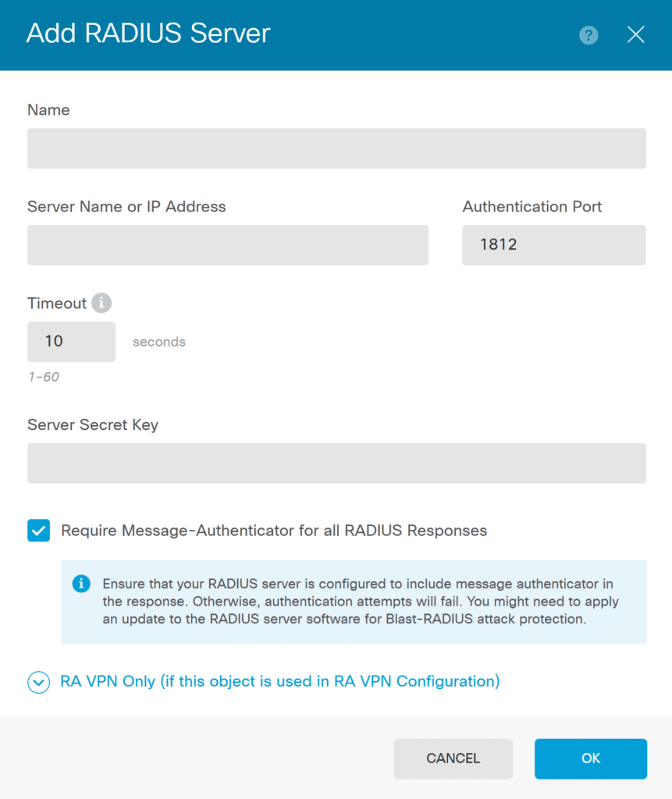Image resolution: width=672 pixels, height=799 pixels.
Task: Open the help icon in the title bar
Action: [x=588, y=35]
